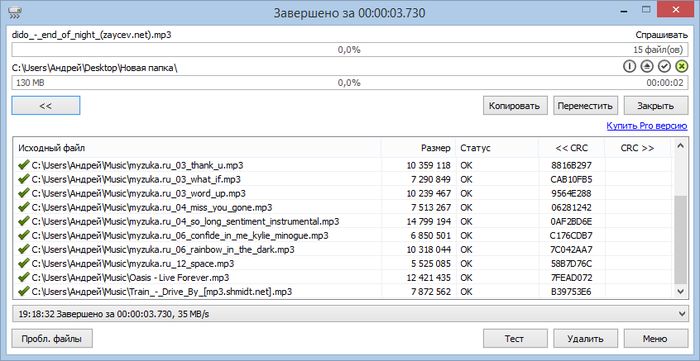This screenshot has width=700, height=361.
Task: Sort by the Размер column header
Action: click(x=418, y=148)
